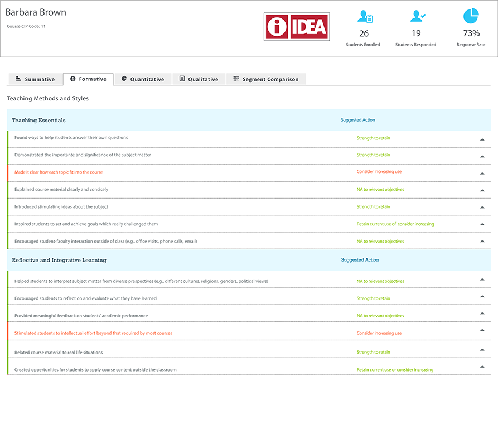The width and height of the screenshot is (498, 448).
Task: Switch to the Summative tab
Action: click(35, 79)
